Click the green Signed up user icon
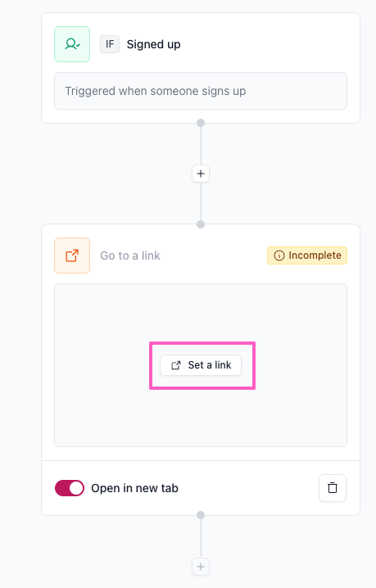The height and width of the screenshot is (588, 376). pos(72,44)
